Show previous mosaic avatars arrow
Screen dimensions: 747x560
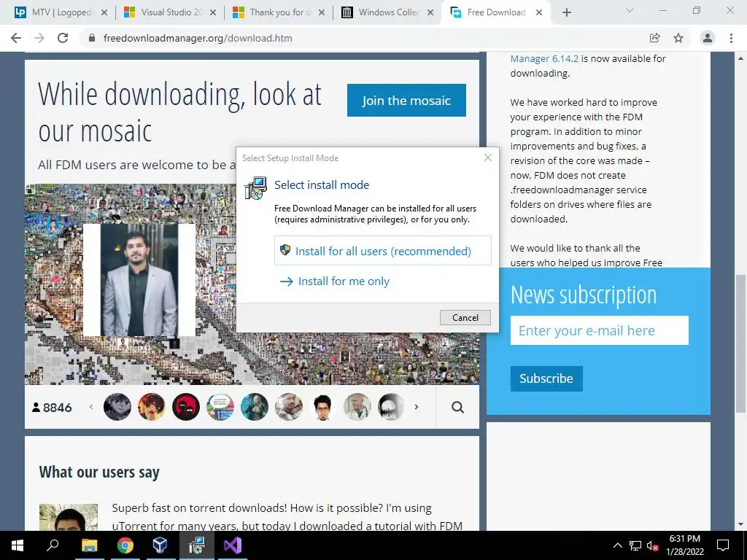[91, 407]
